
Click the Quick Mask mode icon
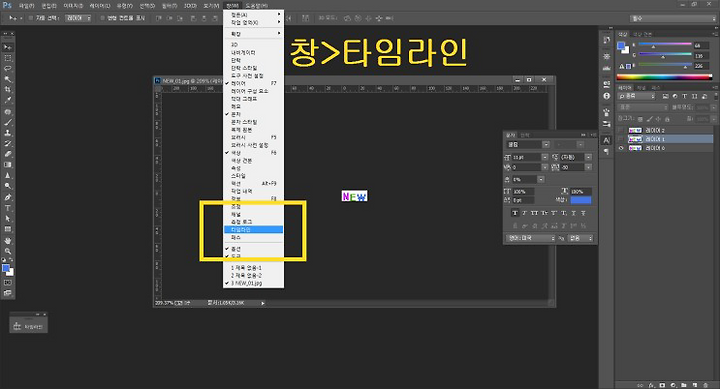8,282
